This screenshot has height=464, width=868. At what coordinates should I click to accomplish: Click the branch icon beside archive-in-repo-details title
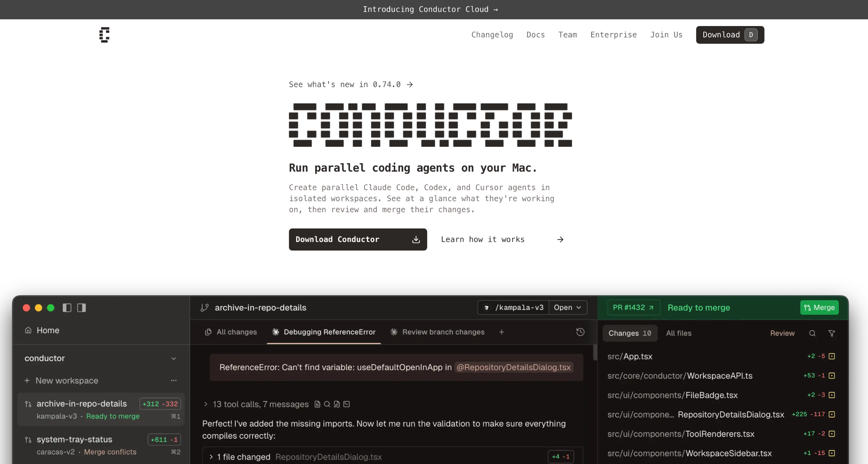[205, 308]
